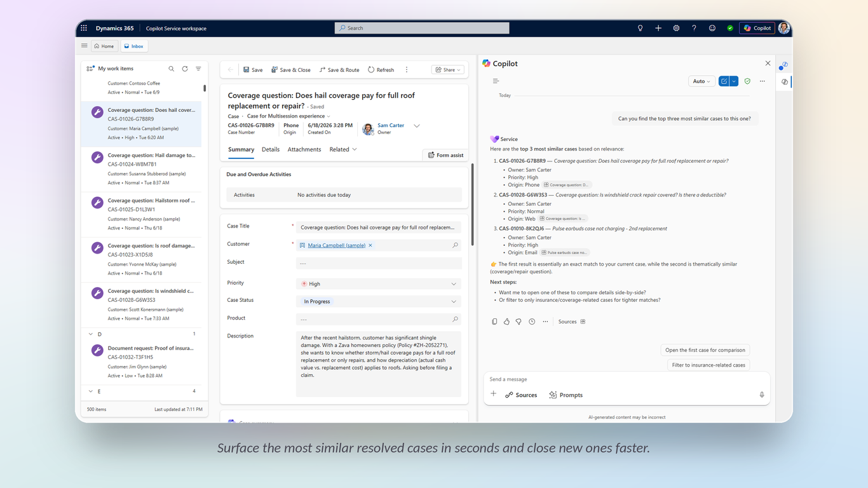Select the Summary tab
Image resolution: width=868 pixels, height=488 pixels.
241,150
